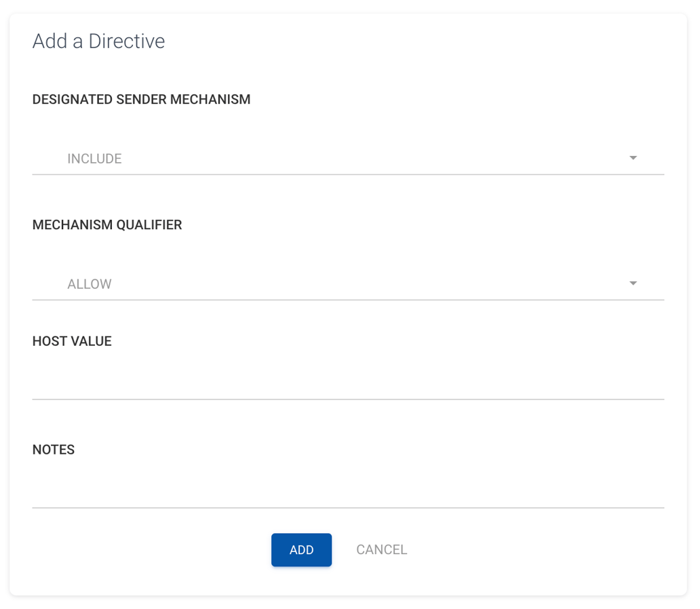The height and width of the screenshot is (609, 700).
Task: Click the Host Value input field
Action: pyautogui.click(x=348, y=387)
